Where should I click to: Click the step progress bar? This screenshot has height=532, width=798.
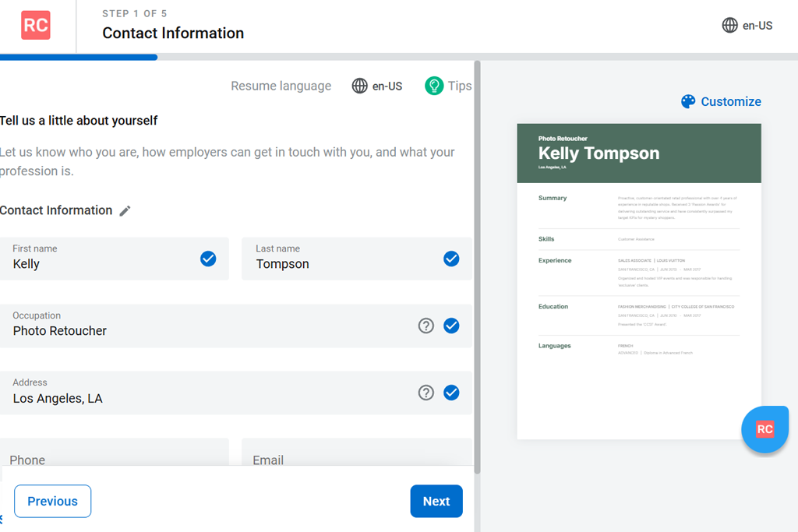point(399,57)
